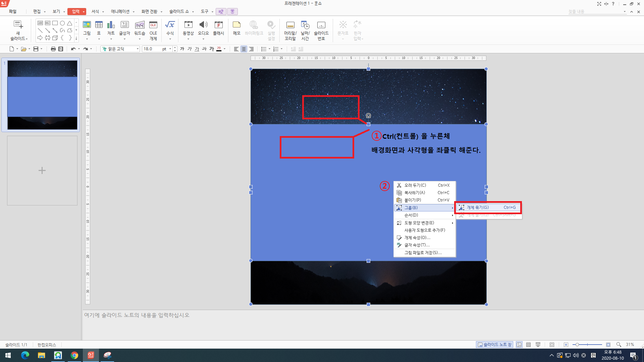Click the print icon in toolbar
Image resolution: width=644 pixels, height=362 pixels.
pos(53,49)
